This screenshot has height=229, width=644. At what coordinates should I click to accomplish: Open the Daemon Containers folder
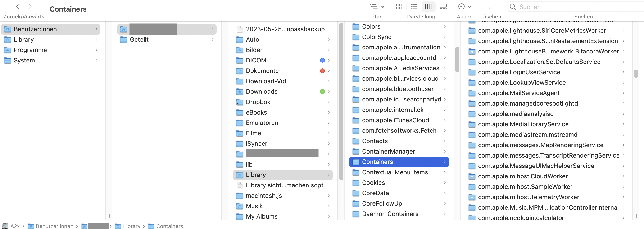tap(399, 214)
